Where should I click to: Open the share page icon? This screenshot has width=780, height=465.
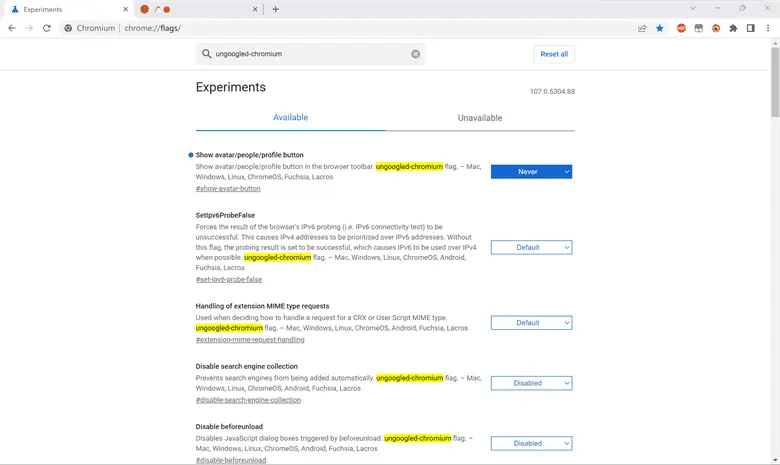[642, 28]
